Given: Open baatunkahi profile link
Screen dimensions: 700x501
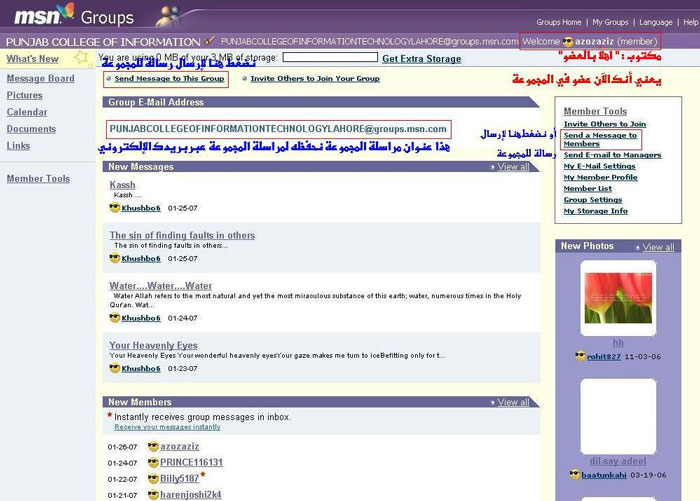Looking at the screenshot, I should (604, 475).
